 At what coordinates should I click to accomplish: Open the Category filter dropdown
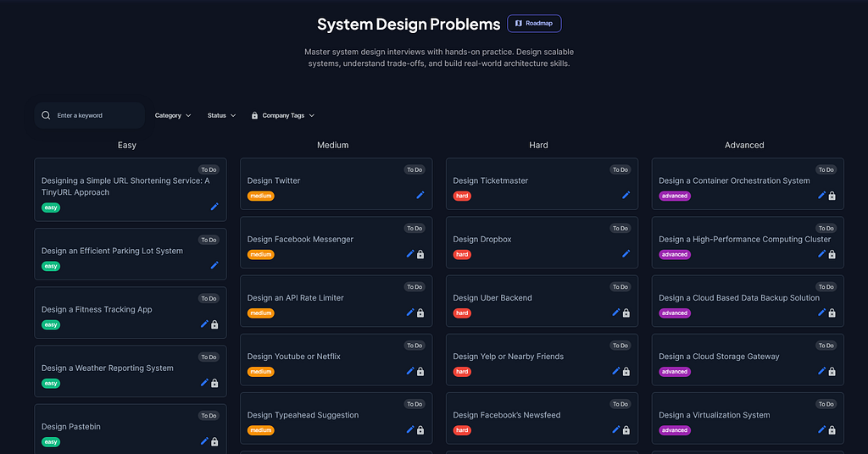173,115
